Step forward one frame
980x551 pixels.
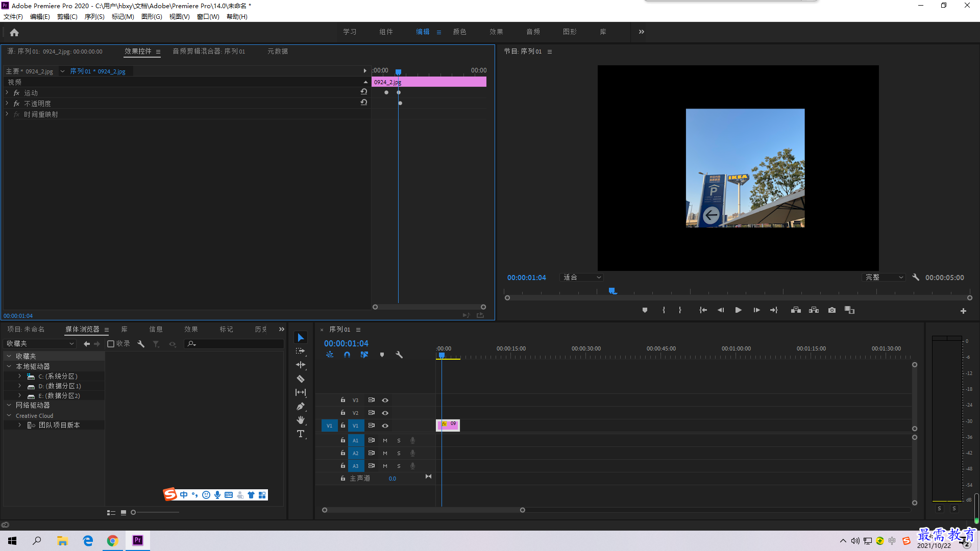pos(756,310)
